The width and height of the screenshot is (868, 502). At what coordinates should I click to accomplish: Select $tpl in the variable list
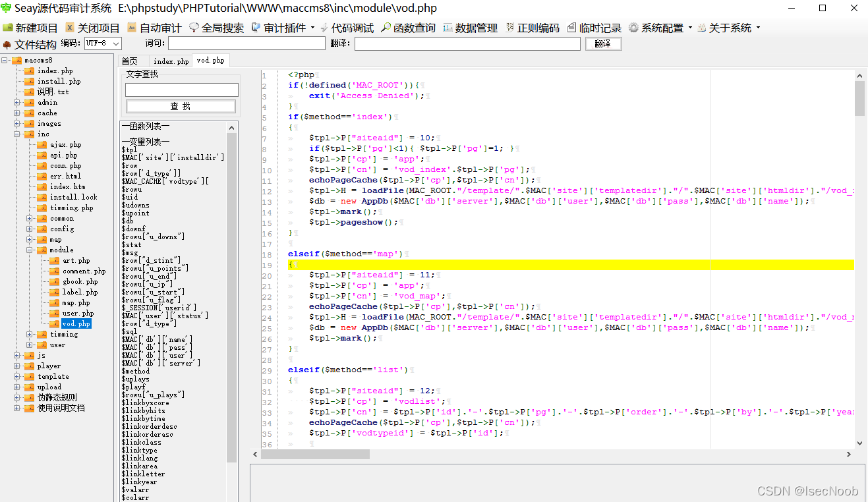coord(129,150)
